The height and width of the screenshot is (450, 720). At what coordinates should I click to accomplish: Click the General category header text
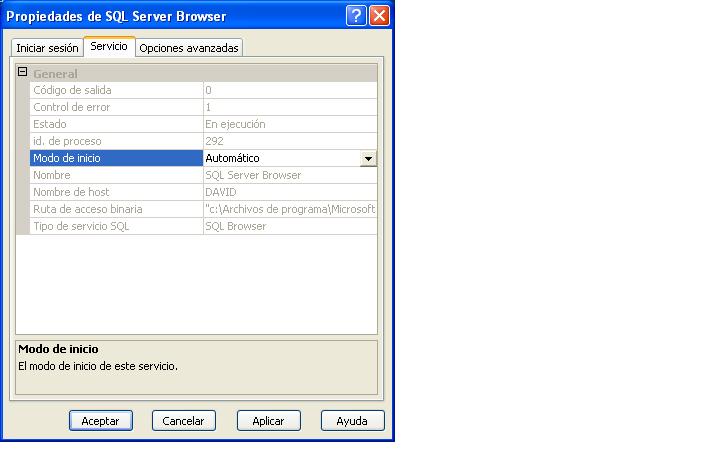[55, 73]
